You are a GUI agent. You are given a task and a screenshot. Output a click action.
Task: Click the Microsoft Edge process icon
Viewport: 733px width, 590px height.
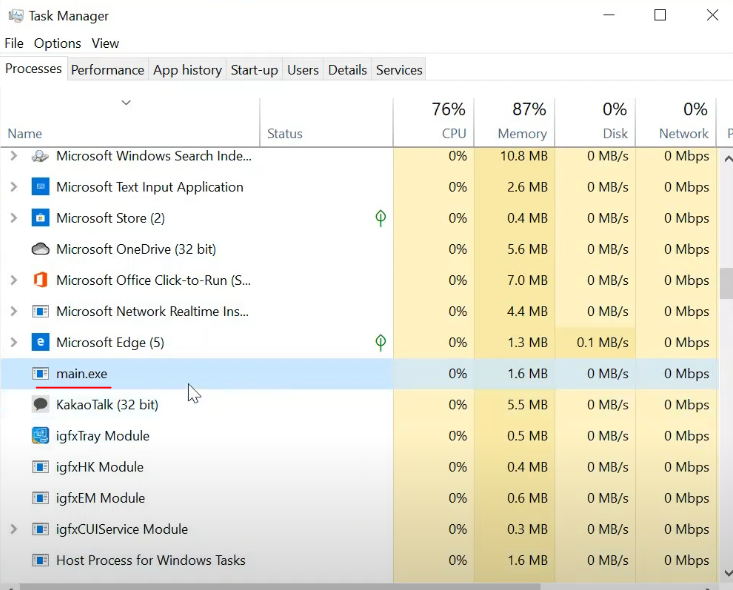coord(40,342)
